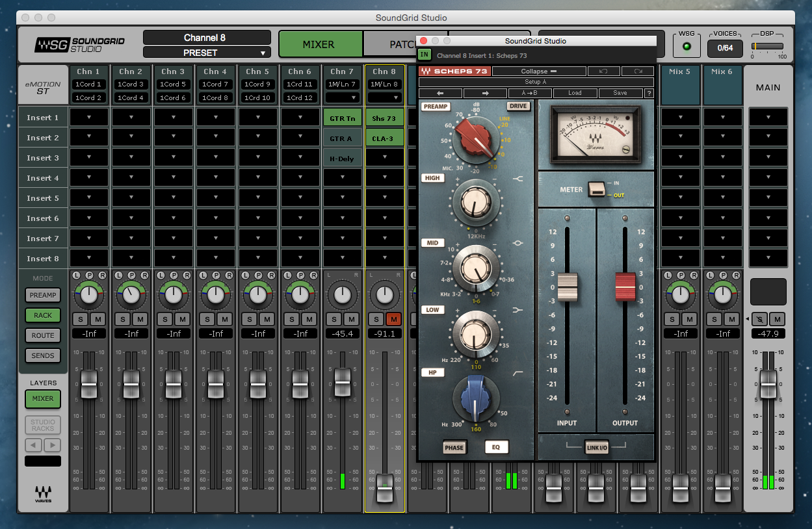Viewport: 812px width, 529px height.
Task: Open Insert 5 dropdown on Mix 6
Action: pos(722,198)
